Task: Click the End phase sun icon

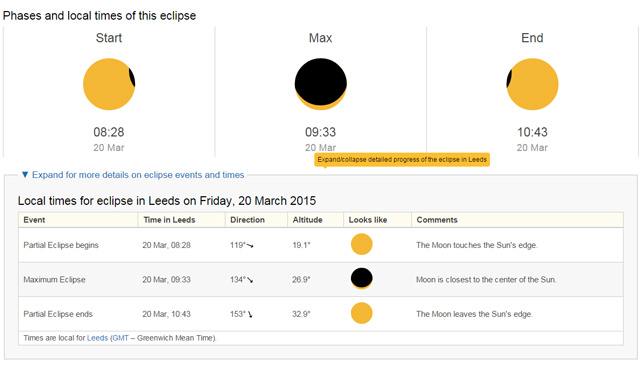Action: [532, 84]
